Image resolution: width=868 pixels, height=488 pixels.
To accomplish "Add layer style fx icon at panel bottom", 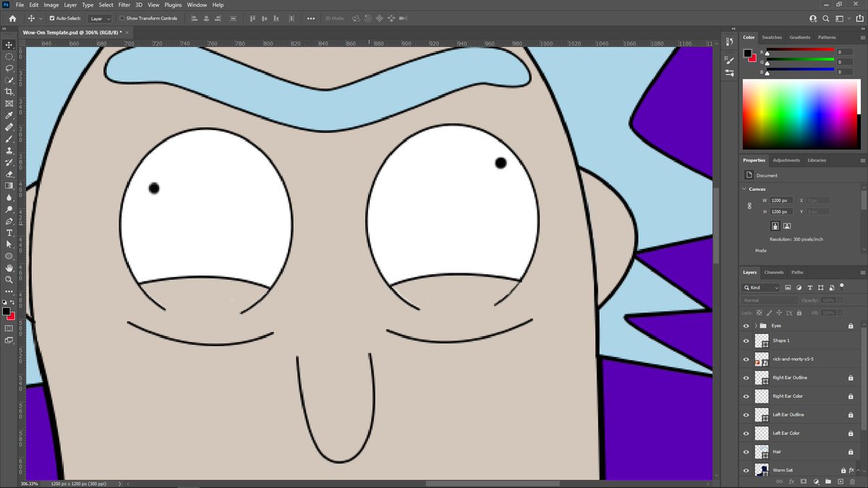I will click(791, 481).
